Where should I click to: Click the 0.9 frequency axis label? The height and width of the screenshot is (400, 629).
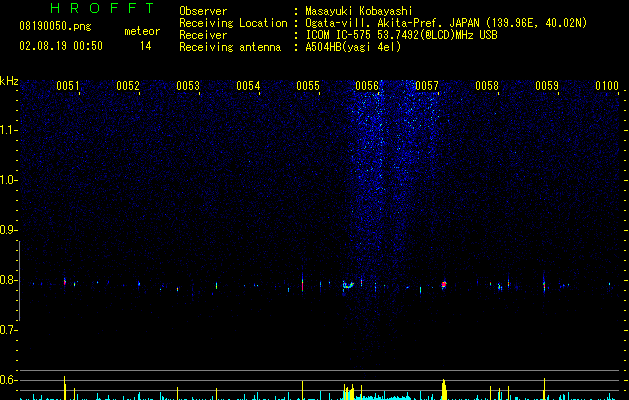pyautogui.click(x=8, y=230)
